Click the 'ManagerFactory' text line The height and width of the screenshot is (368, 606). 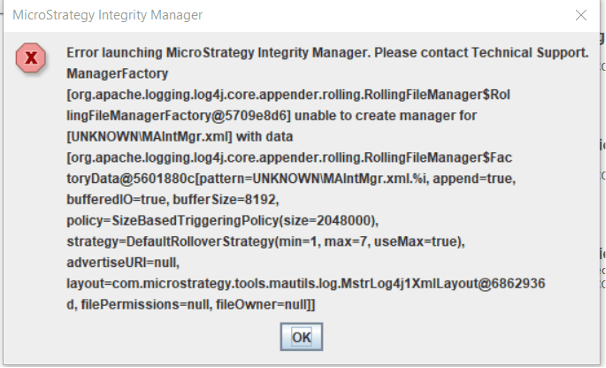117,73
